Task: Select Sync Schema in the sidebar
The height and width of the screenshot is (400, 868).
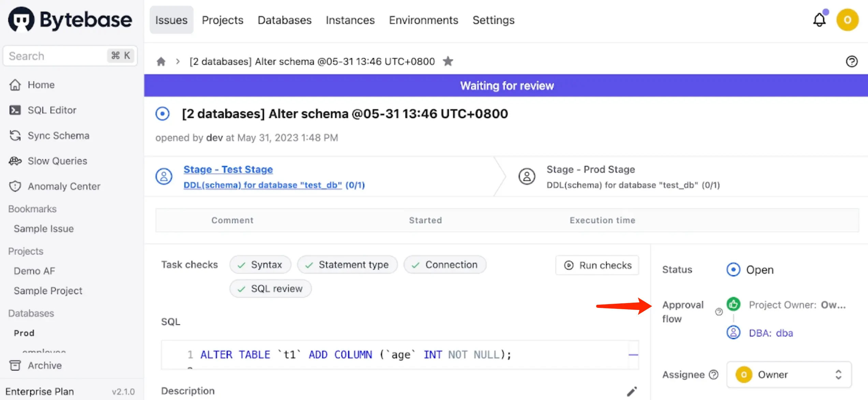Action: click(58, 135)
